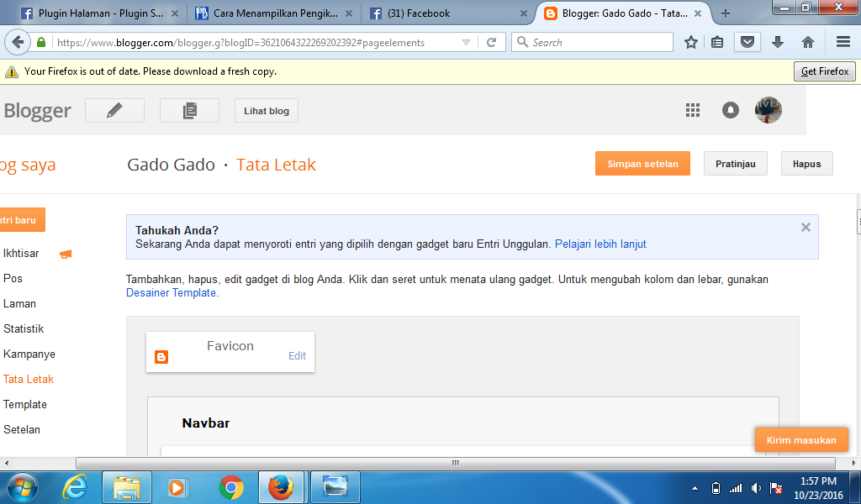Open Template in the sidebar
The height and width of the screenshot is (504, 861).
click(24, 405)
